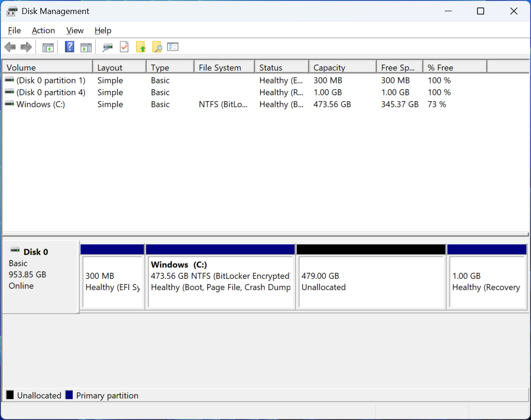Sort by the Free Sp... column header
The width and height of the screenshot is (531, 420).
400,67
